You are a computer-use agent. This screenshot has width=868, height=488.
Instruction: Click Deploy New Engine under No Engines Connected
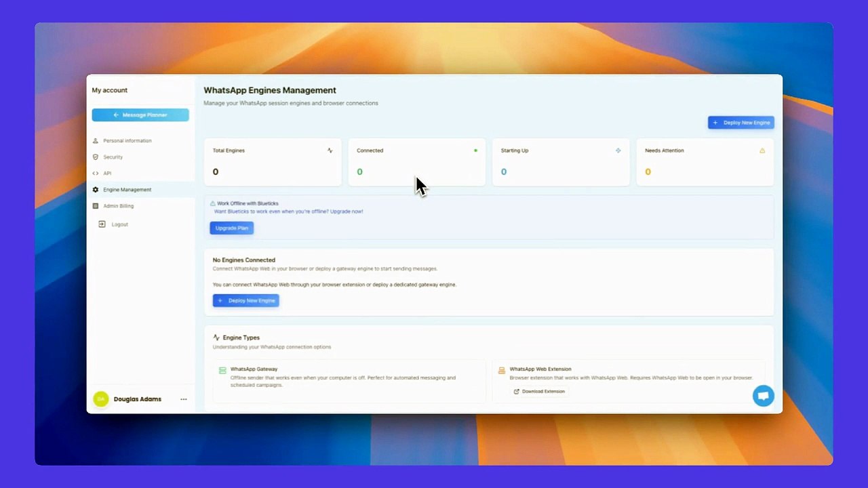coord(245,300)
